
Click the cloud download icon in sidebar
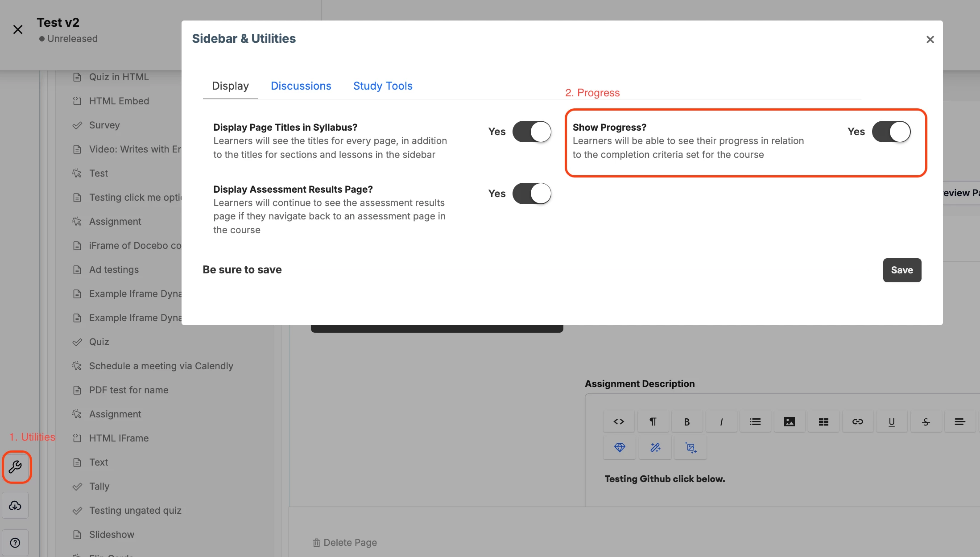click(16, 505)
